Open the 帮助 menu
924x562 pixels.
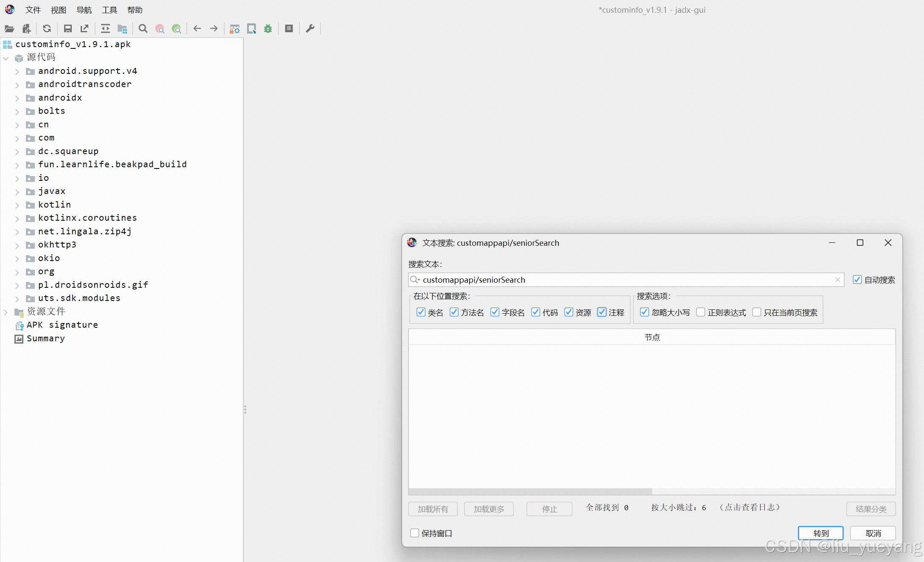[x=135, y=10]
